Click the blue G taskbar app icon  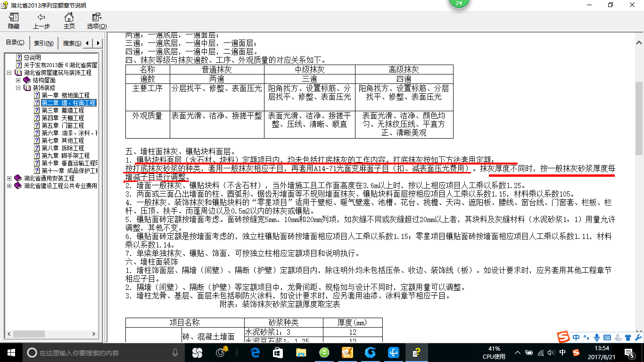pyautogui.click(x=371, y=352)
